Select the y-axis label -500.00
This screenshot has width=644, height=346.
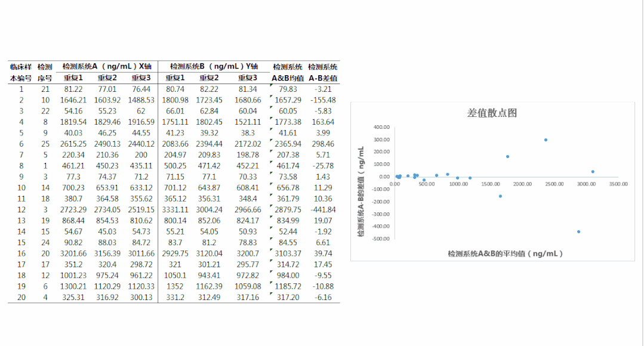(380, 239)
